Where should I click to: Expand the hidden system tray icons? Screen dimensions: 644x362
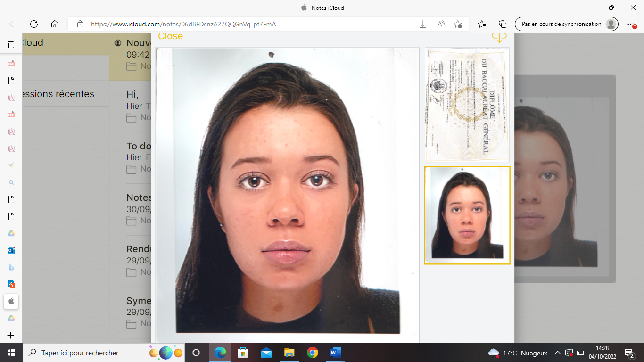coord(557,353)
